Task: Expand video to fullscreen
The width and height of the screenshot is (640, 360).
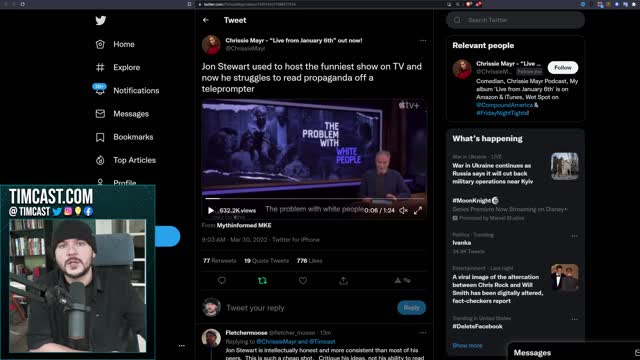Action: click(x=418, y=211)
